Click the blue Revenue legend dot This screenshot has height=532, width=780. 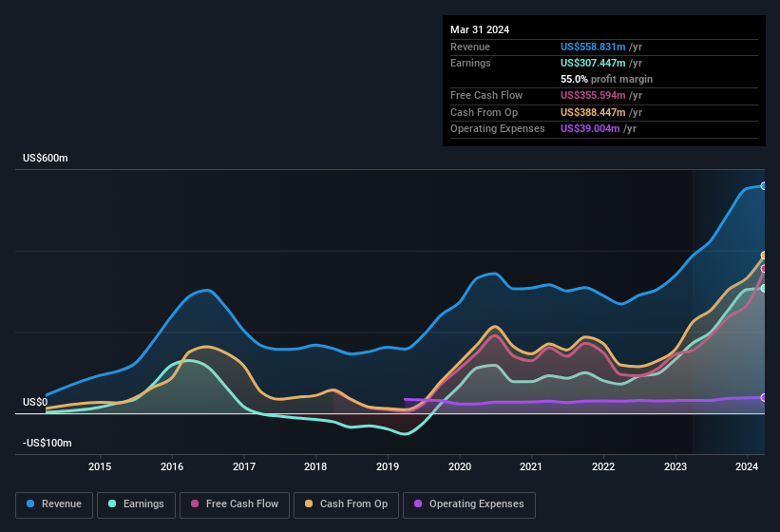31,503
